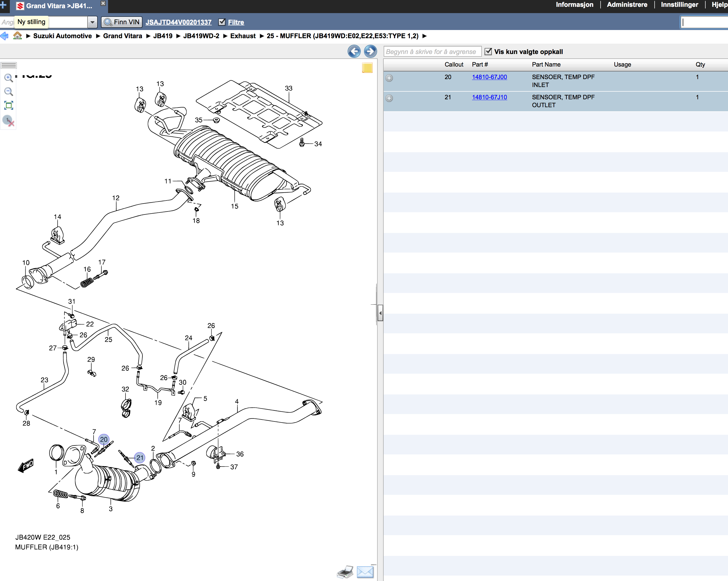The image size is (728, 581).
Task: Print the diagram with printer icon
Action: click(x=345, y=572)
